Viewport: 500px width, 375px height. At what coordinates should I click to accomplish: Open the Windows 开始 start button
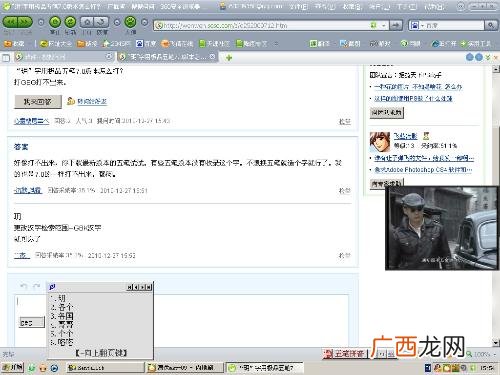point(13,367)
